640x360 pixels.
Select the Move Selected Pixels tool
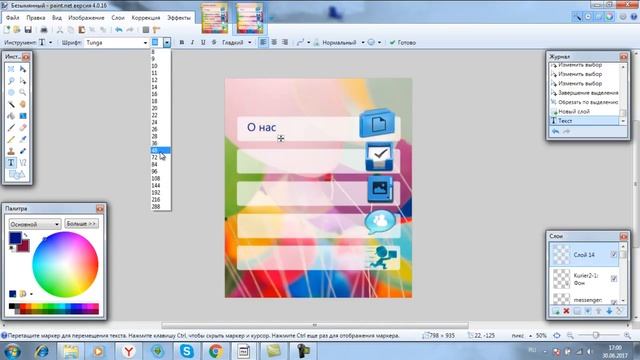pyautogui.click(x=23, y=69)
